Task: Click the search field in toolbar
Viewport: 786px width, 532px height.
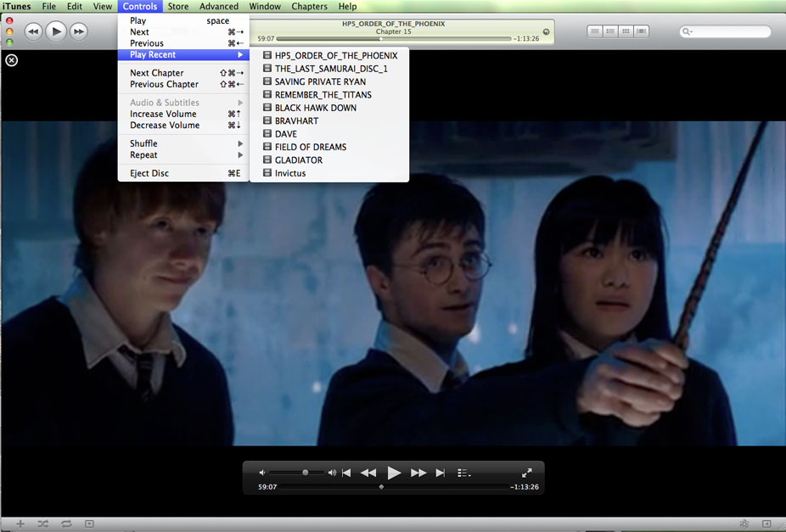Action: click(726, 31)
